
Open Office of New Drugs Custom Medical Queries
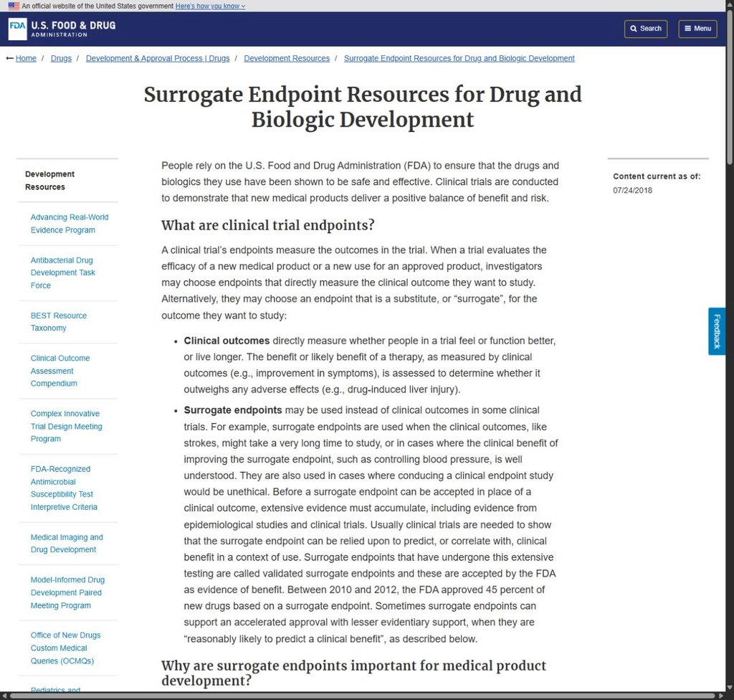click(x=65, y=648)
